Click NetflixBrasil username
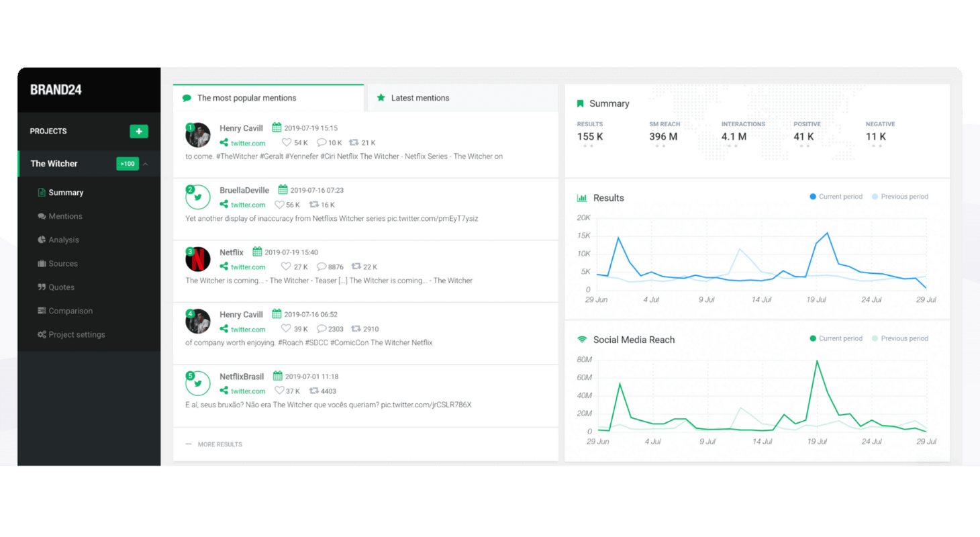 242,377
